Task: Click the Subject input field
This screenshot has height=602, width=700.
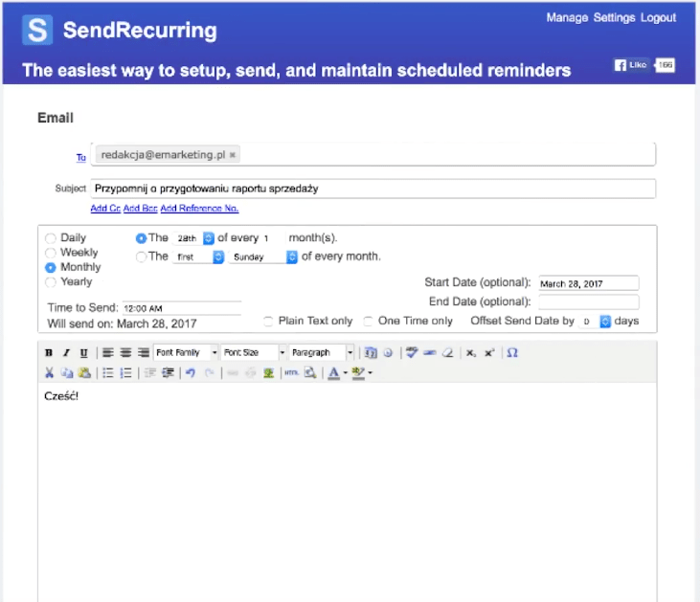Action: point(373,189)
